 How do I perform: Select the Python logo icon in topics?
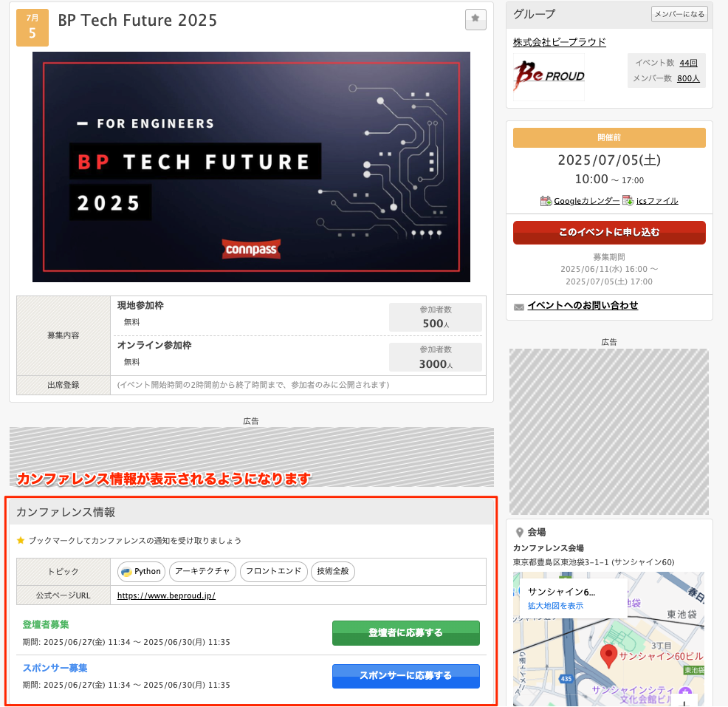124,571
